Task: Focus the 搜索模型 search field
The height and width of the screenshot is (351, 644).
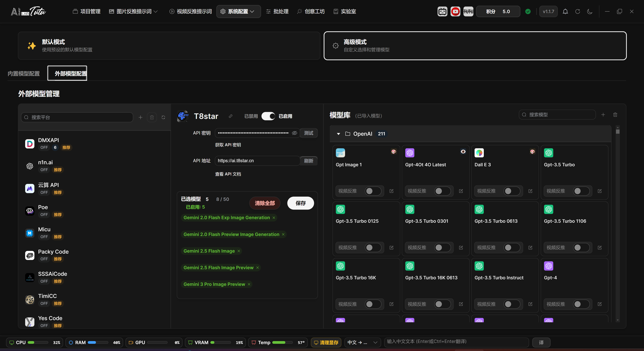Action: click(x=557, y=115)
